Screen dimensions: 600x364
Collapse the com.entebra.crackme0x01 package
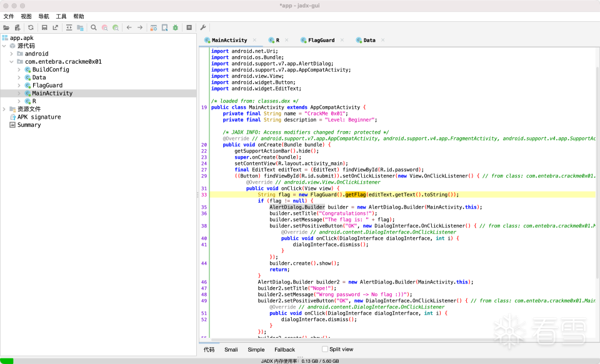[12, 62]
